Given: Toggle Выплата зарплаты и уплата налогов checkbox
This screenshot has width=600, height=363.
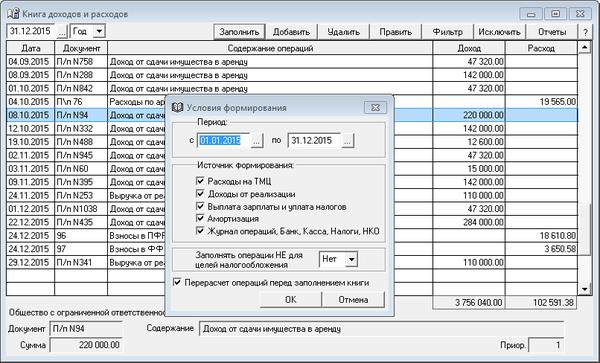Looking at the screenshot, I should pyautogui.click(x=200, y=206).
